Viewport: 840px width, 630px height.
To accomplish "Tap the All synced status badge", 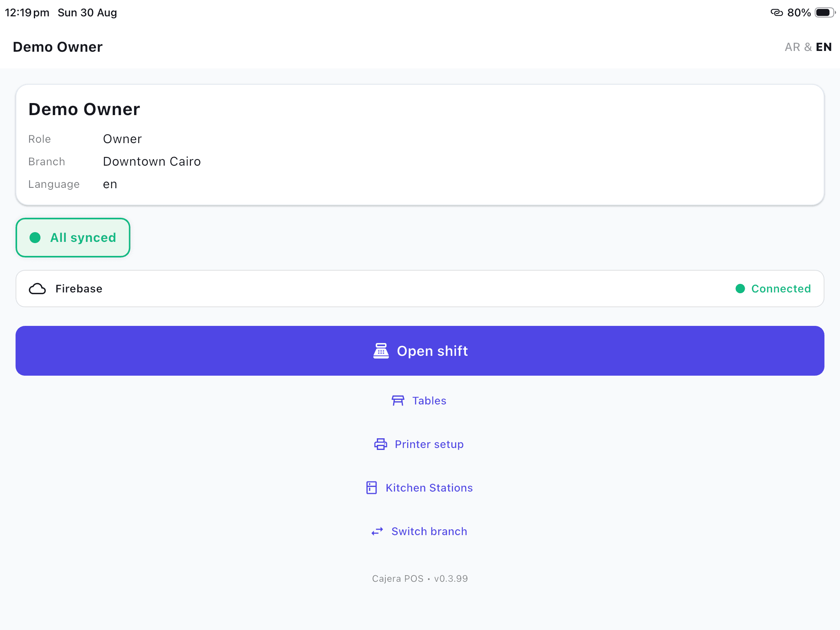I will (x=73, y=238).
